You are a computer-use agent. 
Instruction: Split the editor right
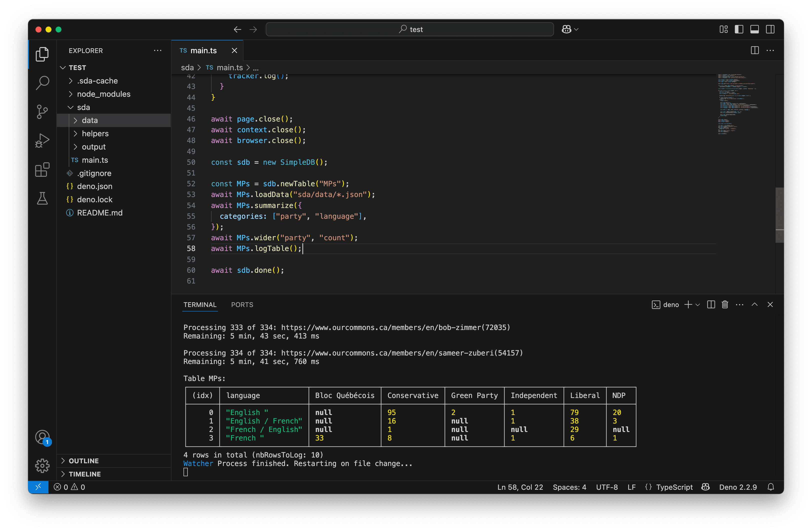[755, 50]
